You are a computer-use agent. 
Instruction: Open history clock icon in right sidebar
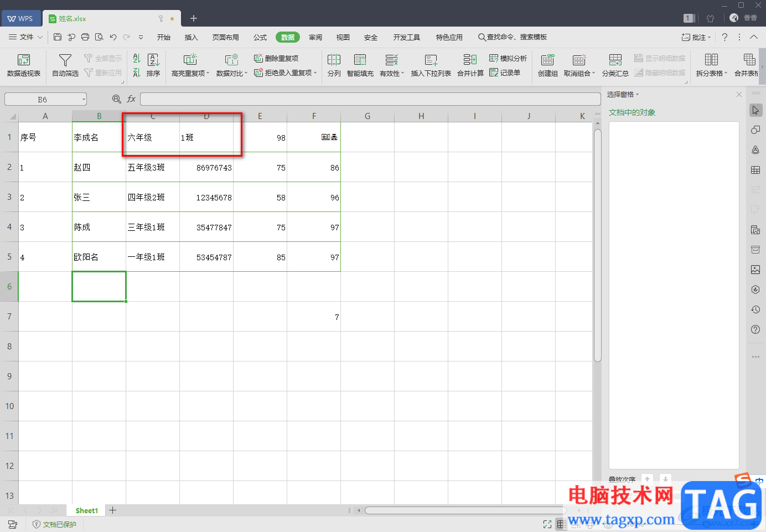coord(755,309)
